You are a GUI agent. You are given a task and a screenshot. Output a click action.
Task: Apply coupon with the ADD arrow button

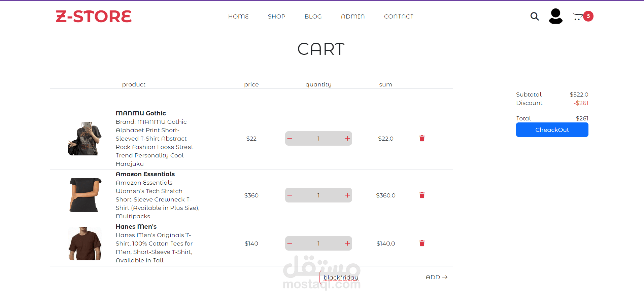(437, 277)
